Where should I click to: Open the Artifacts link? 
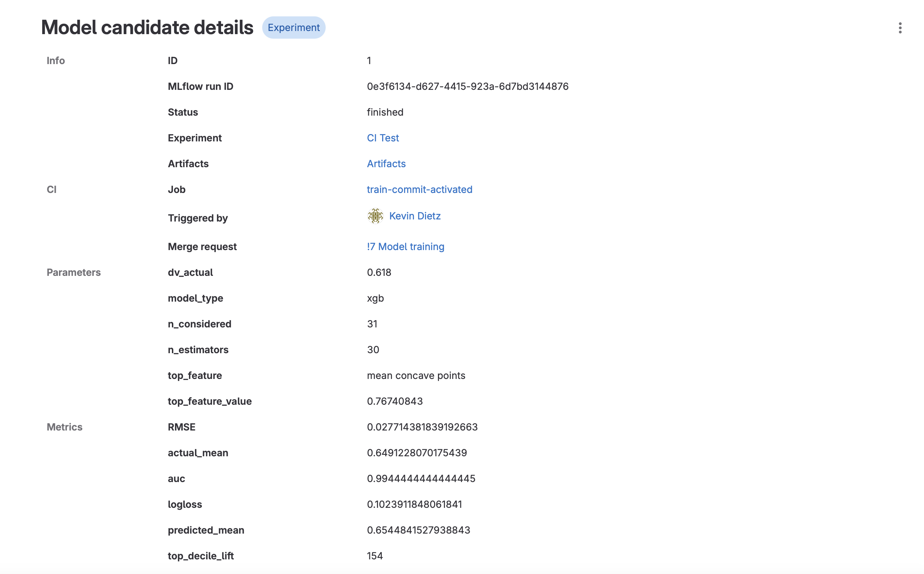click(x=386, y=164)
